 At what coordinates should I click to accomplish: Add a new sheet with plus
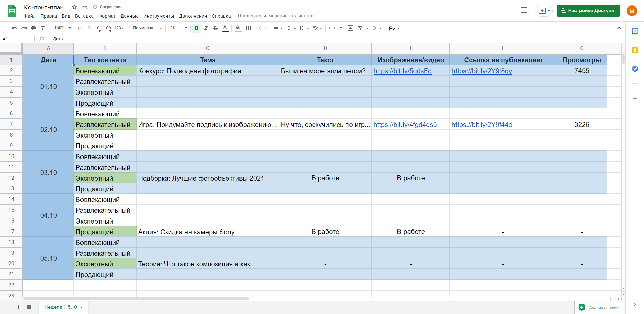[x=19, y=307]
